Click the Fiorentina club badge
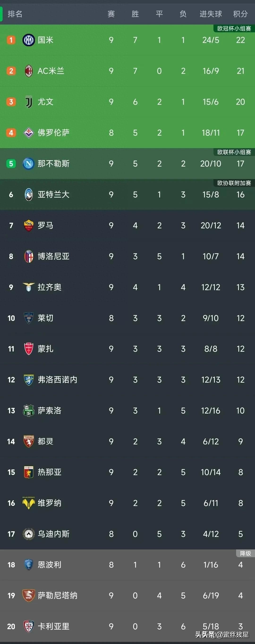Viewport: 255px width, 644px height. [x=29, y=133]
